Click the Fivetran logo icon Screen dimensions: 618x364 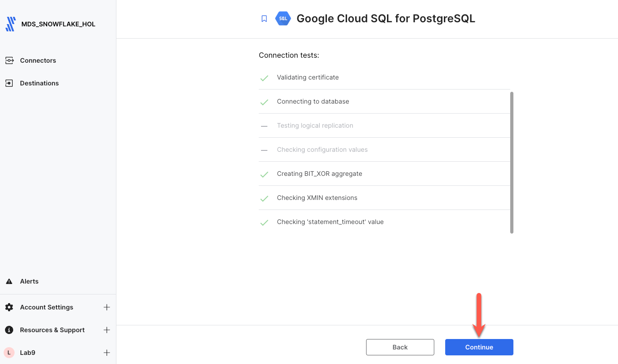[x=10, y=24]
